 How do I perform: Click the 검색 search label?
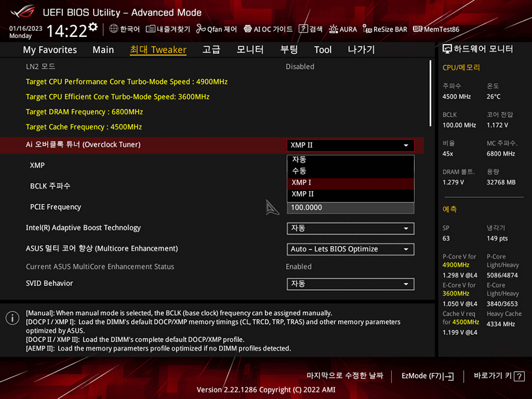pos(316,29)
